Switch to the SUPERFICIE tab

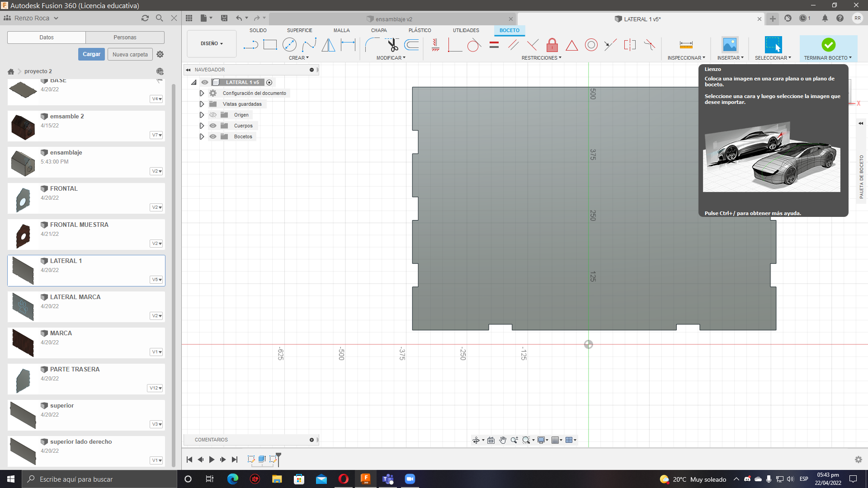point(300,30)
